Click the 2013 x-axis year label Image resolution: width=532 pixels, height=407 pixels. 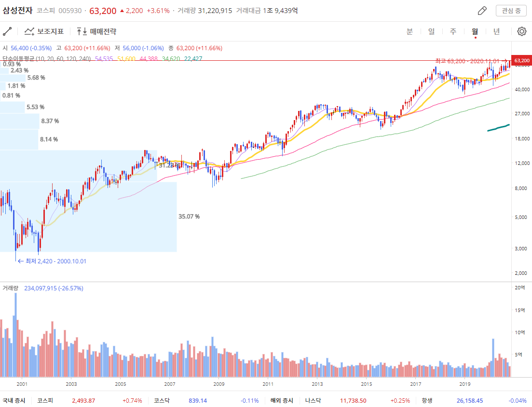click(x=317, y=384)
